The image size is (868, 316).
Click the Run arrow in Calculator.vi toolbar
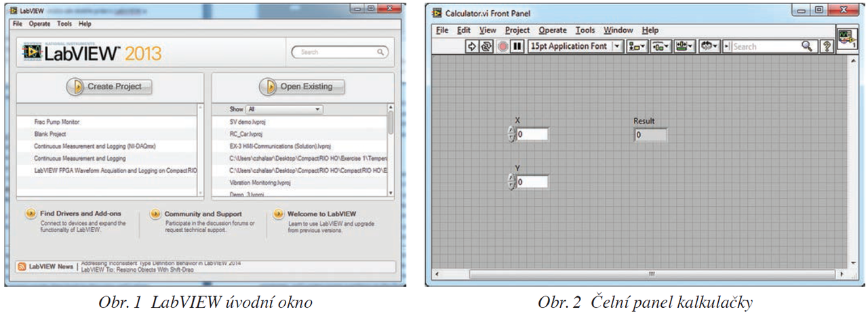click(471, 47)
